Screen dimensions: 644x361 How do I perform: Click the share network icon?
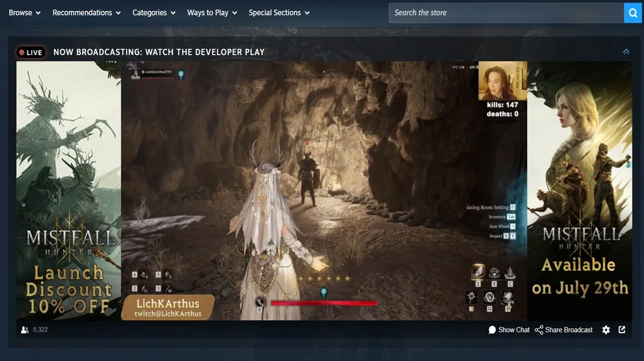click(539, 330)
